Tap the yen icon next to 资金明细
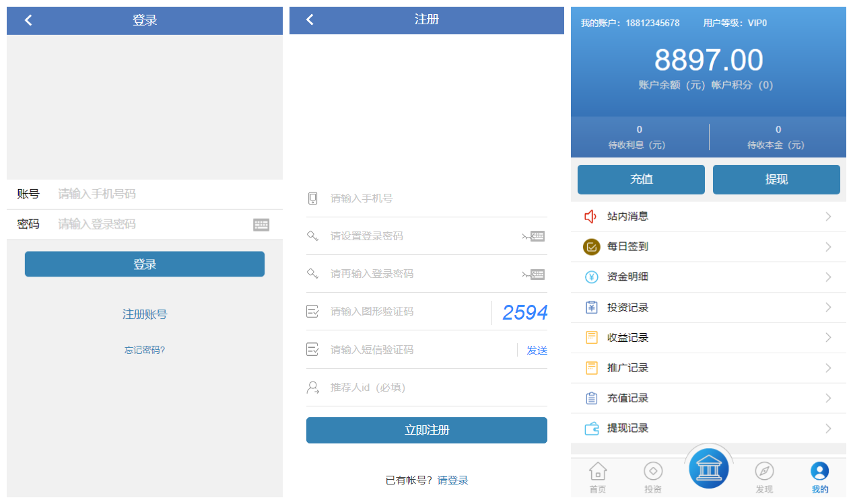Screen dimensions: 853x504 tap(591, 277)
